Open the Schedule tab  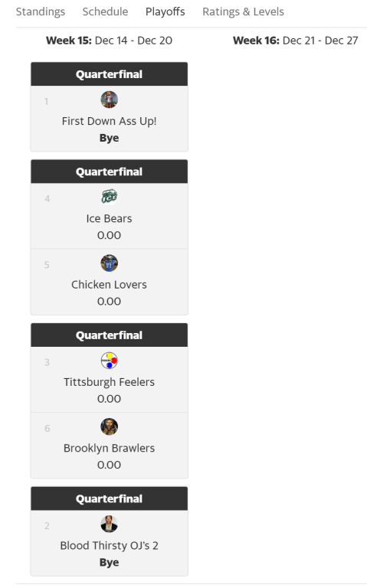(x=105, y=12)
